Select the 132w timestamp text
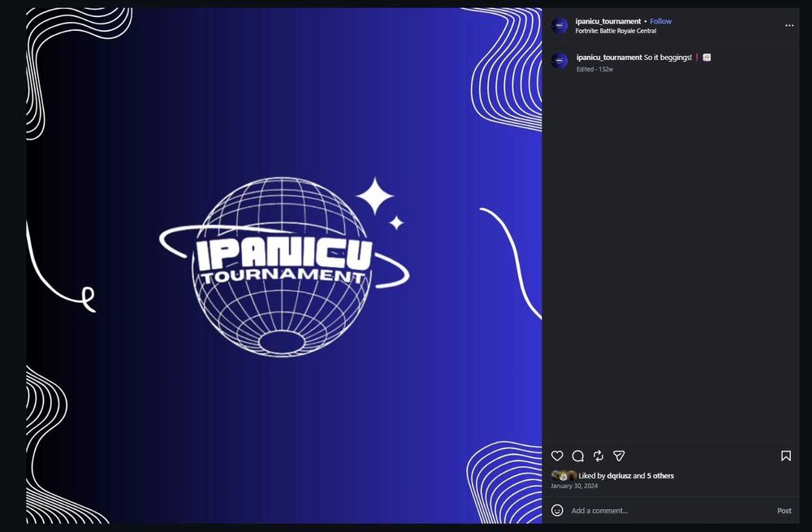 point(606,69)
